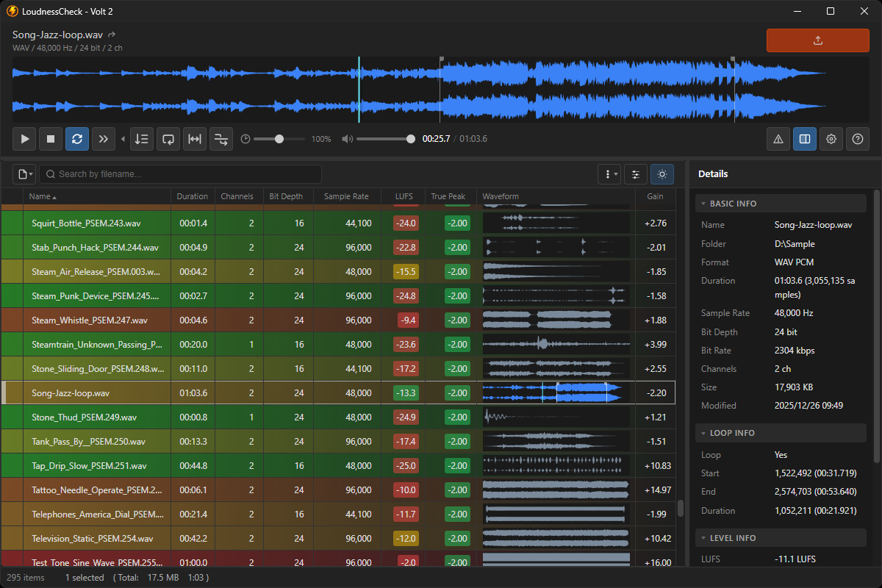This screenshot has width=882, height=588.
Task: Toggle the sun brightness highlight button
Action: pyautogui.click(x=662, y=174)
